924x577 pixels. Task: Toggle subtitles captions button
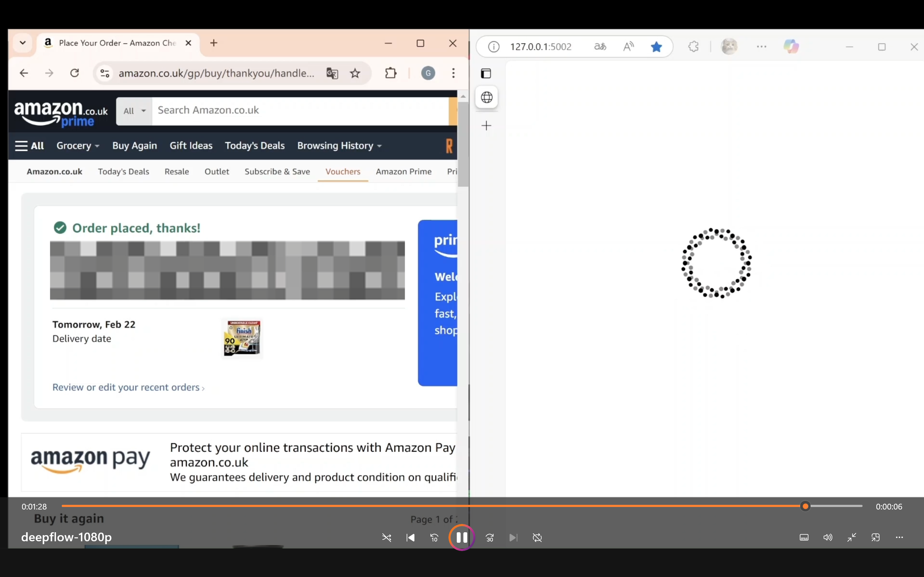804,538
